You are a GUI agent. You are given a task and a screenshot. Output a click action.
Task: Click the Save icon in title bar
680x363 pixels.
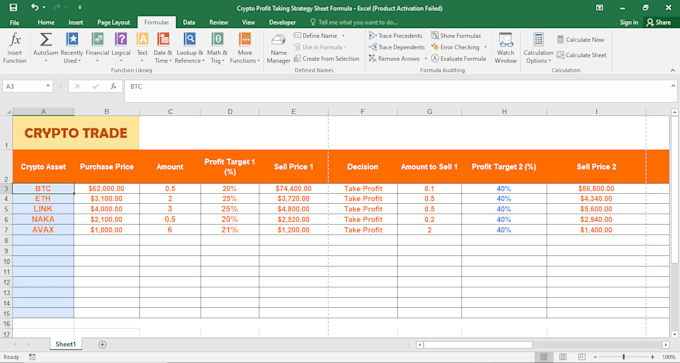pos(13,8)
